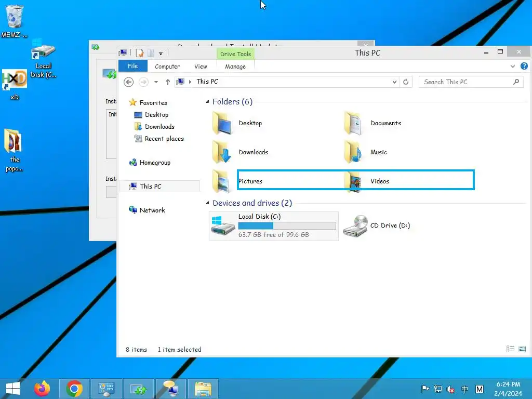Switch to the Computer ribbon tab

click(x=167, y=66)
